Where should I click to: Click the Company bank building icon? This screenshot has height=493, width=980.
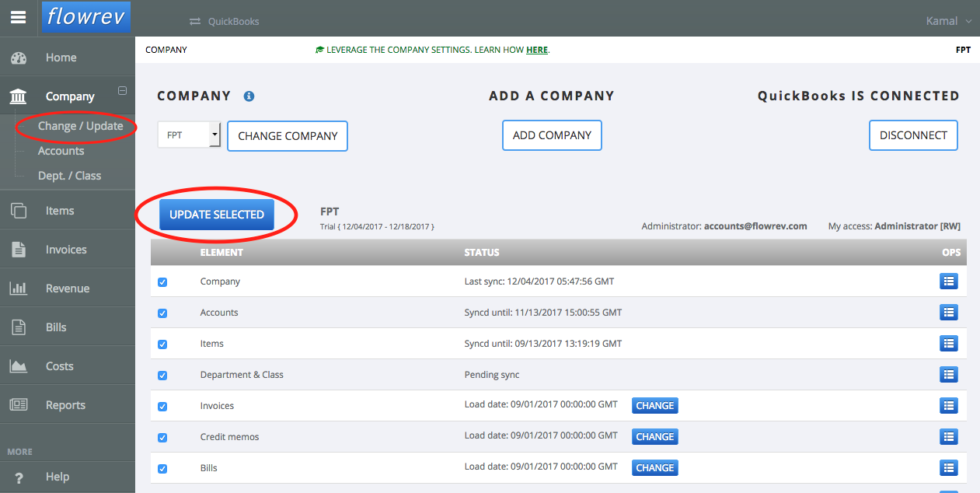tap(18, 96)
